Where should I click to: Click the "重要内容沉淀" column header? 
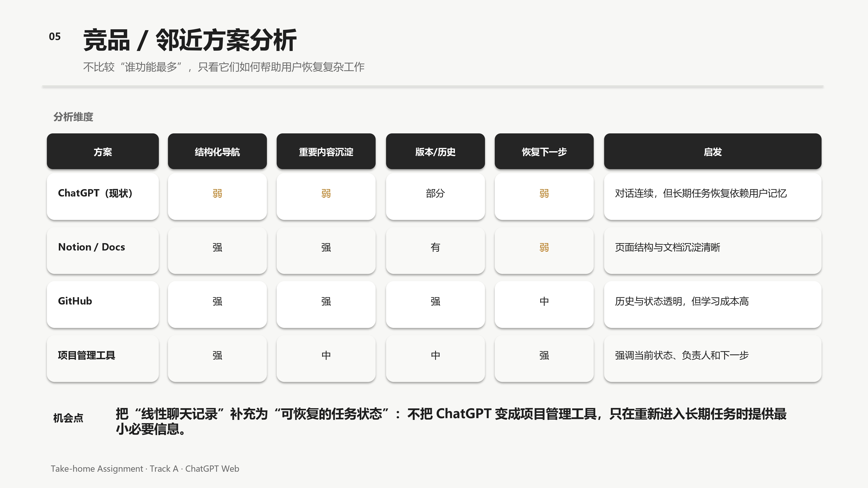coord(326,152)
